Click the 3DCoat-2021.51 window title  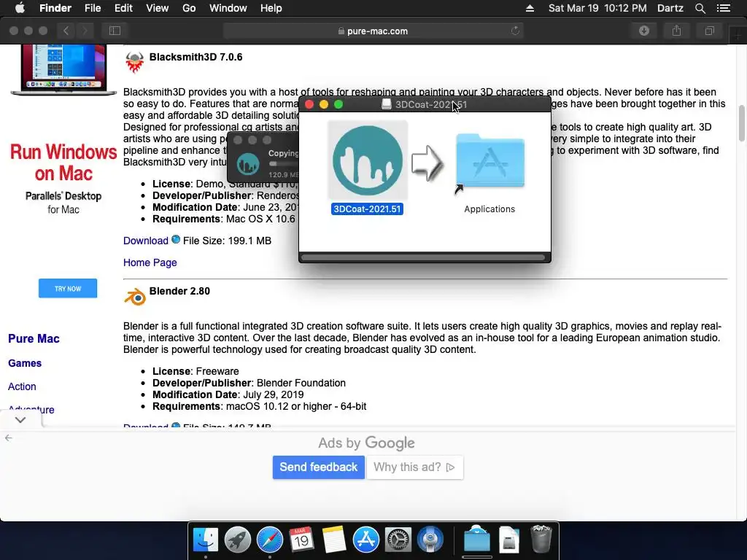pyautogui.click(x=430, y=105)
